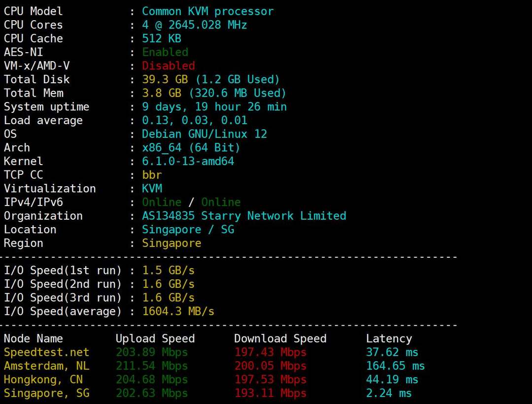Select 'AS134835 Starry Network Limited' organization text
This screenshot has height=404, width=532.
tap(244, 216)
